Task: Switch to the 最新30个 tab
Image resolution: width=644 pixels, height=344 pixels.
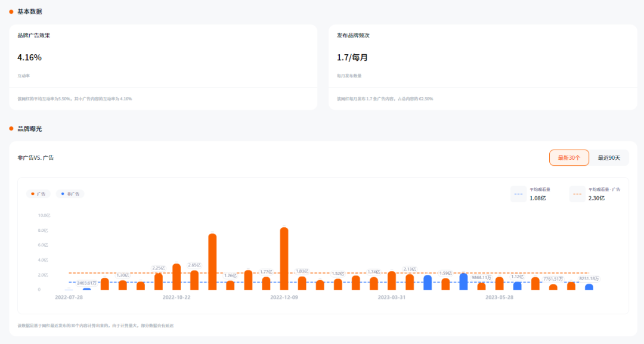Action: tap(569, 157)
